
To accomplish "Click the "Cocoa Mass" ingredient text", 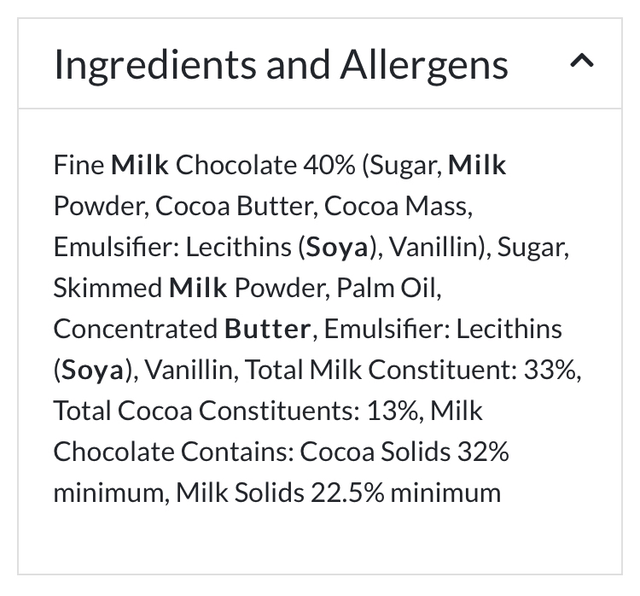I will pyautogui.click(x=397, y=206).
